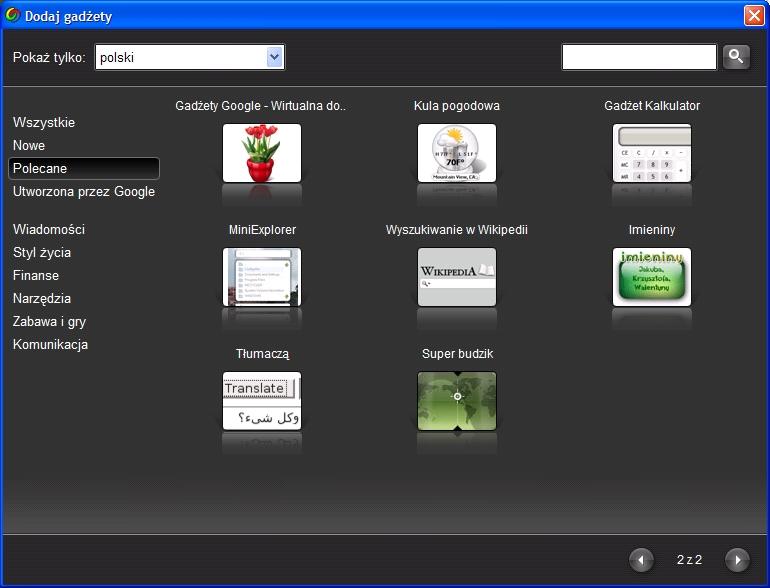Click the 'Gadżety Google - Wirtualna do..' title
The width and height of the screenshot is (770, 588).
(x=261, y=106)
